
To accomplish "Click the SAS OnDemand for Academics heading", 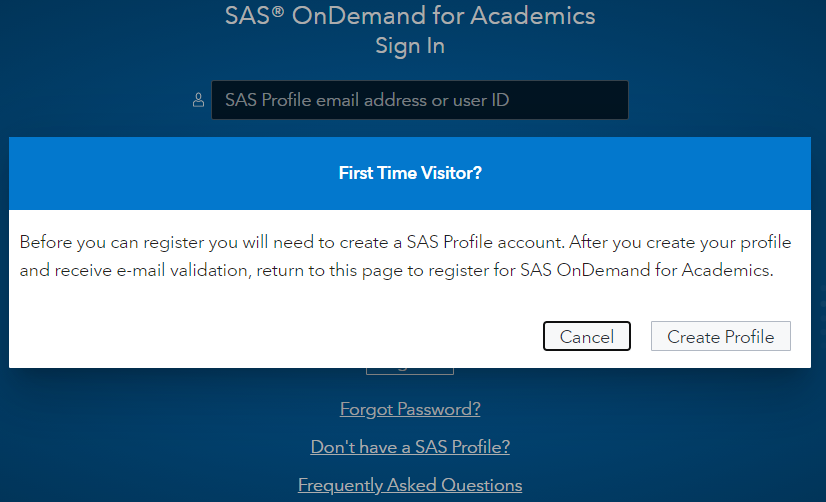I will (410, 16).
